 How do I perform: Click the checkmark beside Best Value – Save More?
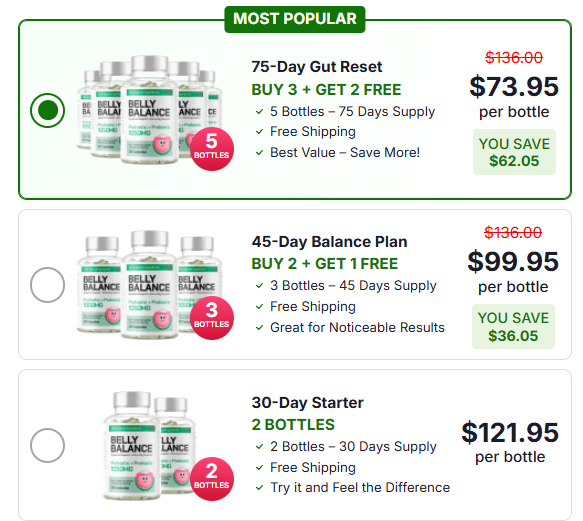point(260,152)
